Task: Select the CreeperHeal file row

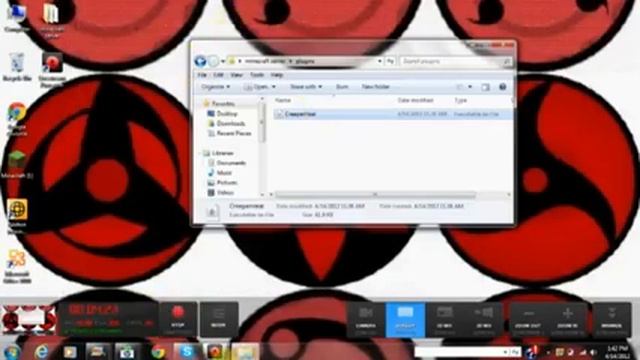Action: [393, 114]
